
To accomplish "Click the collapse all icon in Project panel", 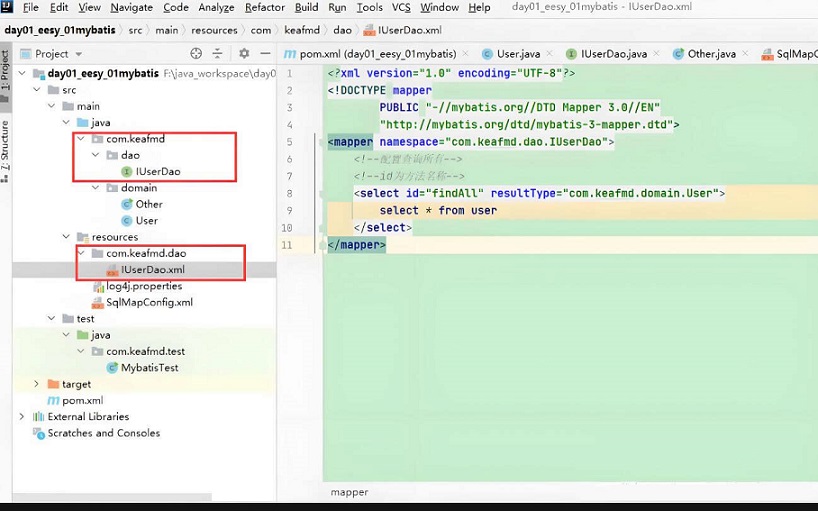I will pos(217,53).
